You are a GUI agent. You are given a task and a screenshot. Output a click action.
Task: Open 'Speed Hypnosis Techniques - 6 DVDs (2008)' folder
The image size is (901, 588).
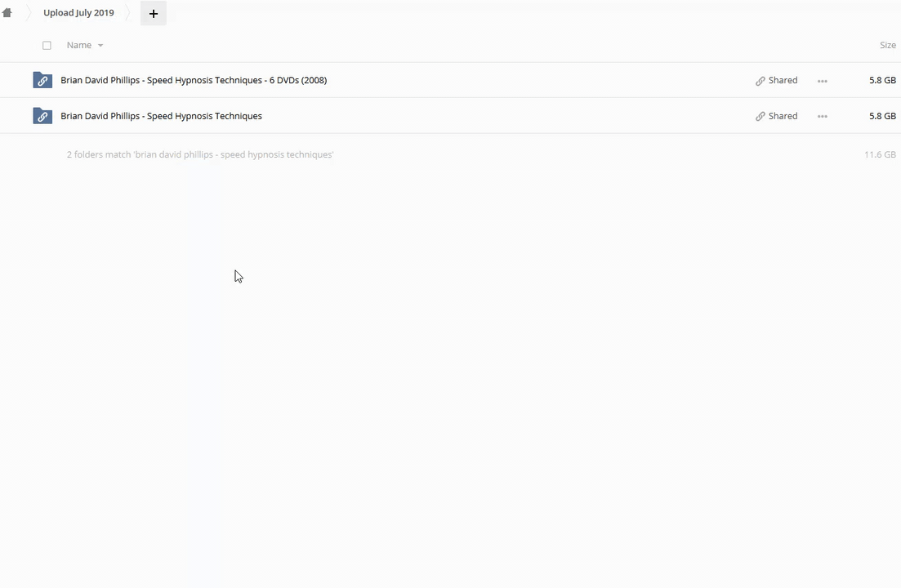pyautogui.click(x=194, y=80)
